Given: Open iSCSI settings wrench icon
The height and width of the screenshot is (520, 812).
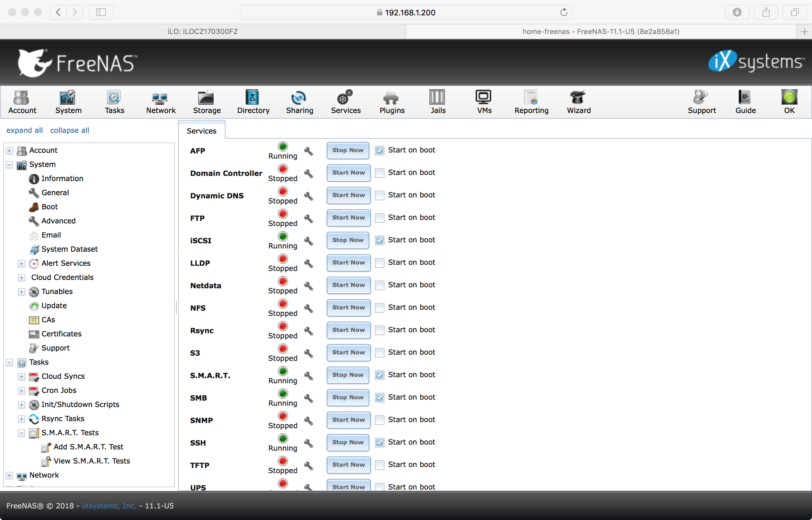Looking at the screenshot, I should coord(308,241).
